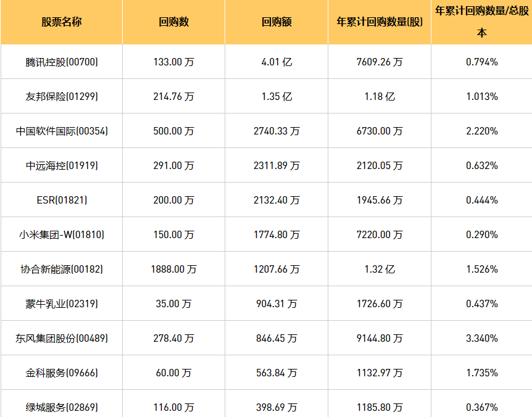The width and height of the screenshot is (532, 417).
Task: Click the 0.437% ratio cell
Action: click(x=482, y=303)
